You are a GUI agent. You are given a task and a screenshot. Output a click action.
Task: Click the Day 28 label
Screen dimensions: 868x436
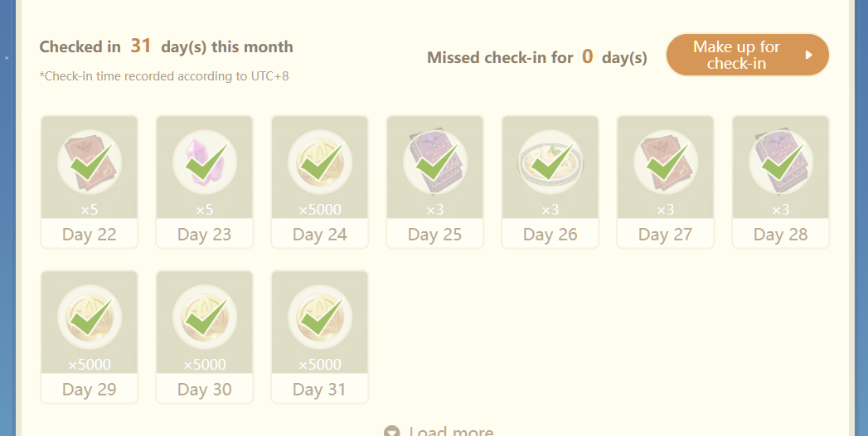tap(781, 235)
